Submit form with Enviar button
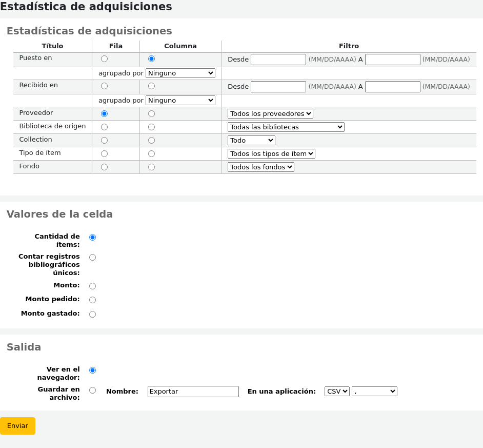 (17, 426)
